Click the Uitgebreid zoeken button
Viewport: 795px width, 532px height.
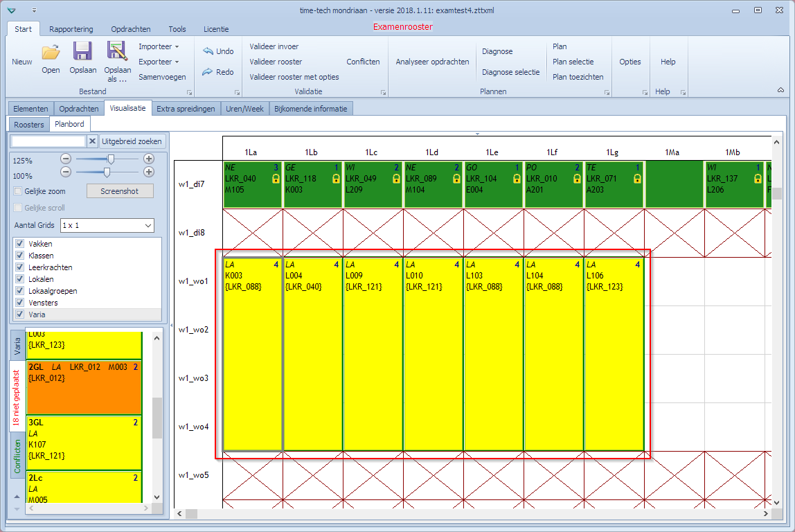[132, 141]
